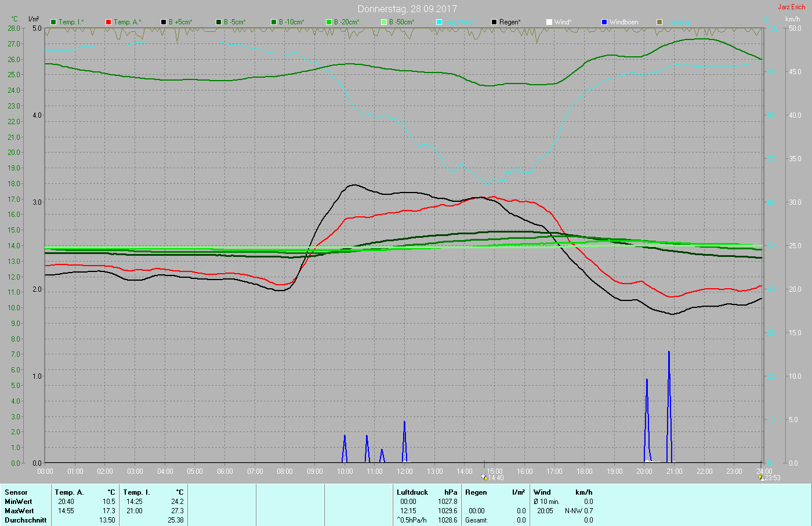This screenshot has width=812, height=526.
Task: Select the Luftdruck header in the statistics table
Action: [x=412, y=492]
